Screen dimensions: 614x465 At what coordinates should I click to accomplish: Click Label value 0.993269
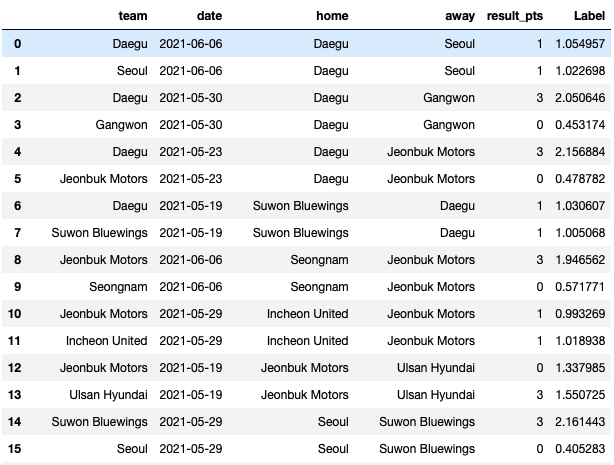click(580, 314)
